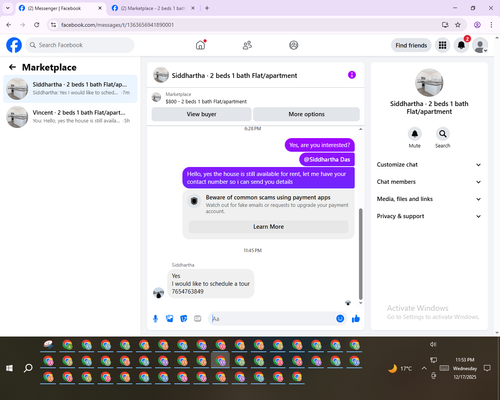Click Find friends button
Screen dimensions: 500x400
click(x=411, y=45)
